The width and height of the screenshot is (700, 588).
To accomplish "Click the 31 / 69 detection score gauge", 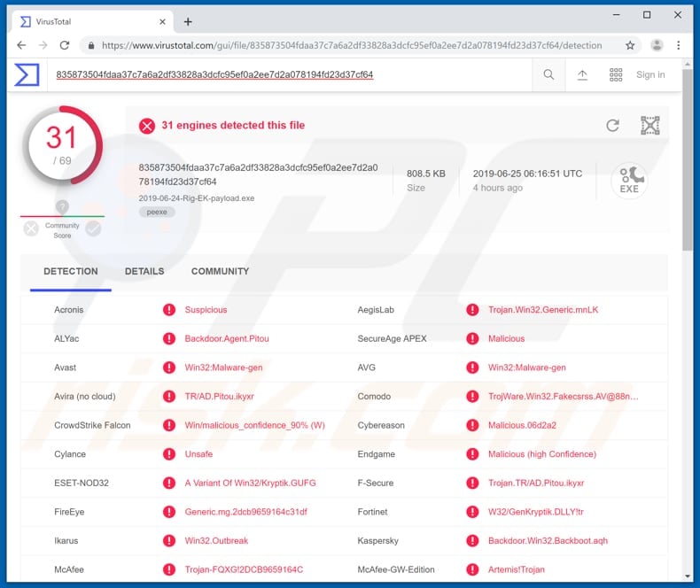I will click(62, 145).
